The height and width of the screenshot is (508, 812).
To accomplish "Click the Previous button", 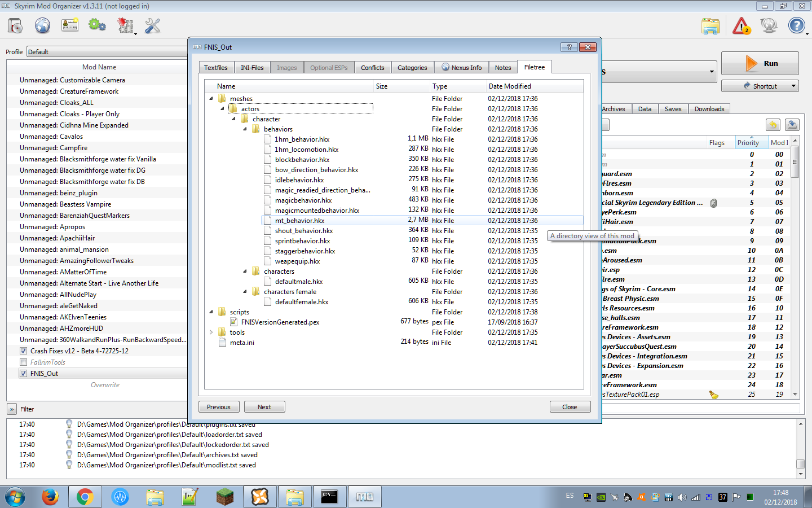I will [219, 407].
